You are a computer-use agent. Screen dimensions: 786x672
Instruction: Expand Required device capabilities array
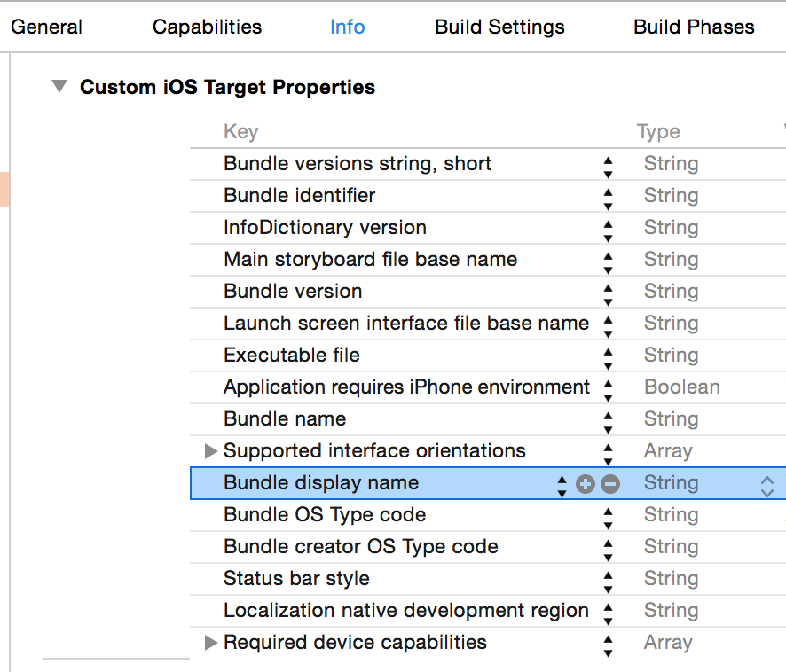(x=211, y=643)
